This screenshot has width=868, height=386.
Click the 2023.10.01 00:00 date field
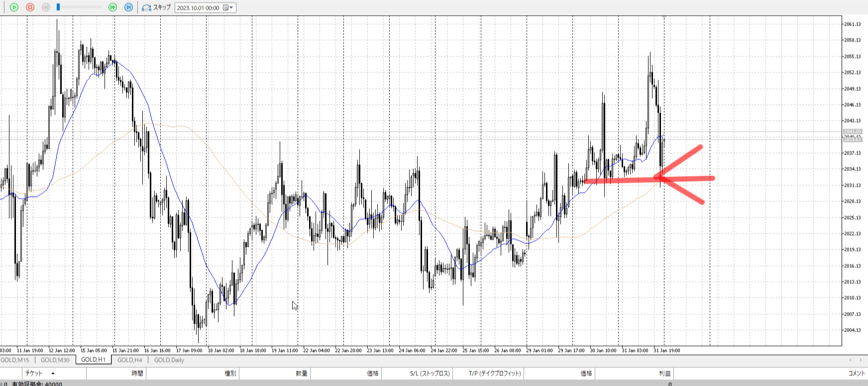tap(198, 8)
